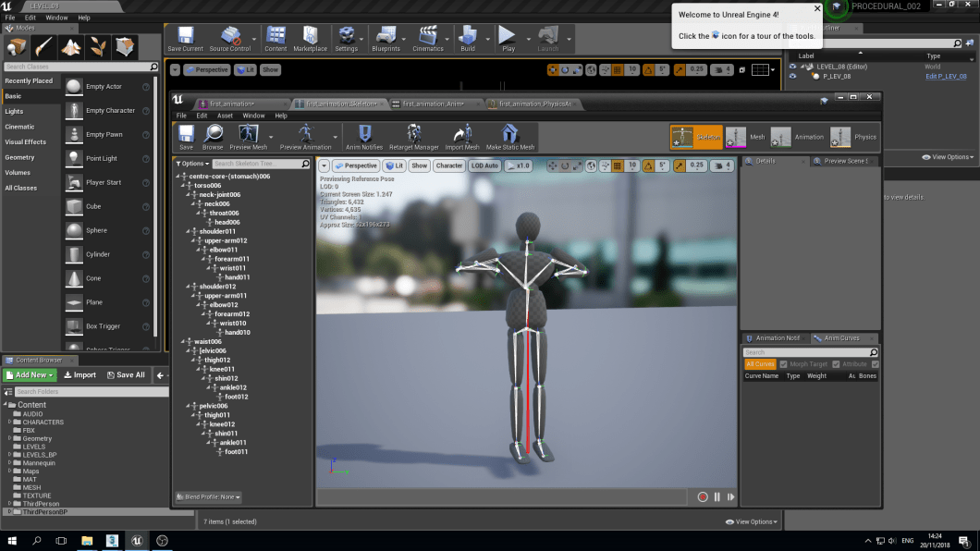The image size is (980, 551).
Task: Open the skeleton tree Options dropdown
Action: click(192, 164)
